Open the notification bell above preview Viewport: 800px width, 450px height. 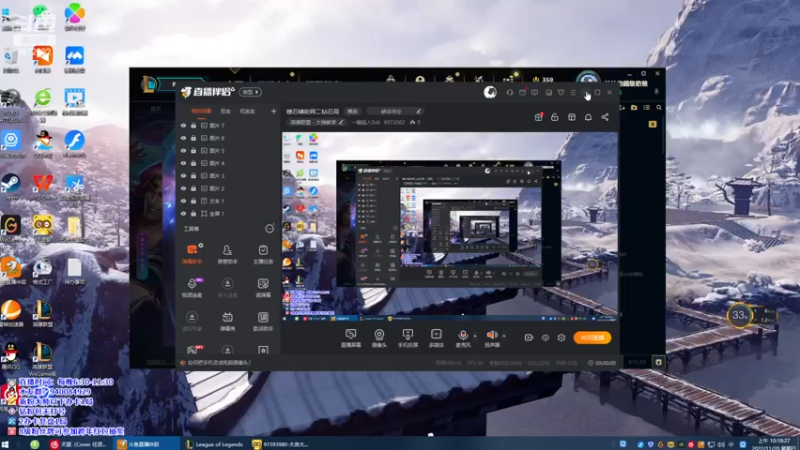point(588,117)
